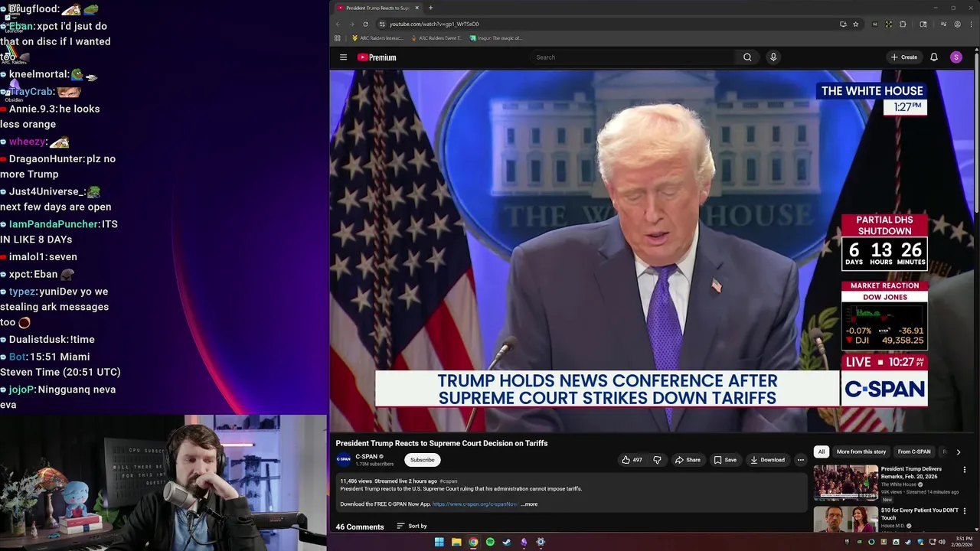
Task: Open the ARC Raiders Event T... bookmark
Action: click(x=437, y=37)
